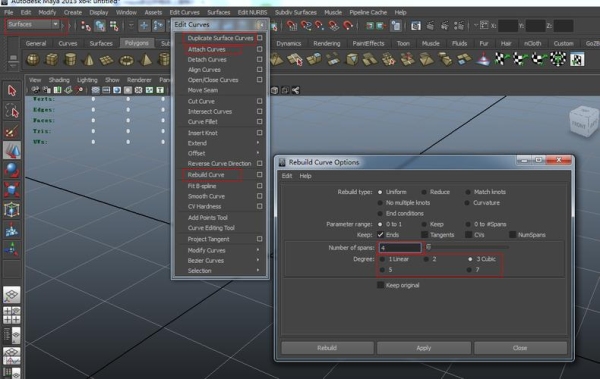Switch to the Rendering shelf tab
The height and width of the screenshot is (379, 600).
click(326, 43)
